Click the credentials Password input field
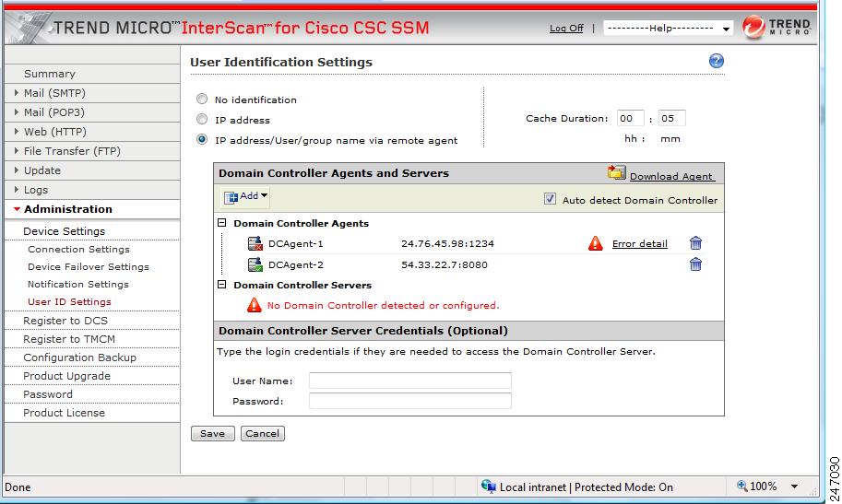 [410, 401]
